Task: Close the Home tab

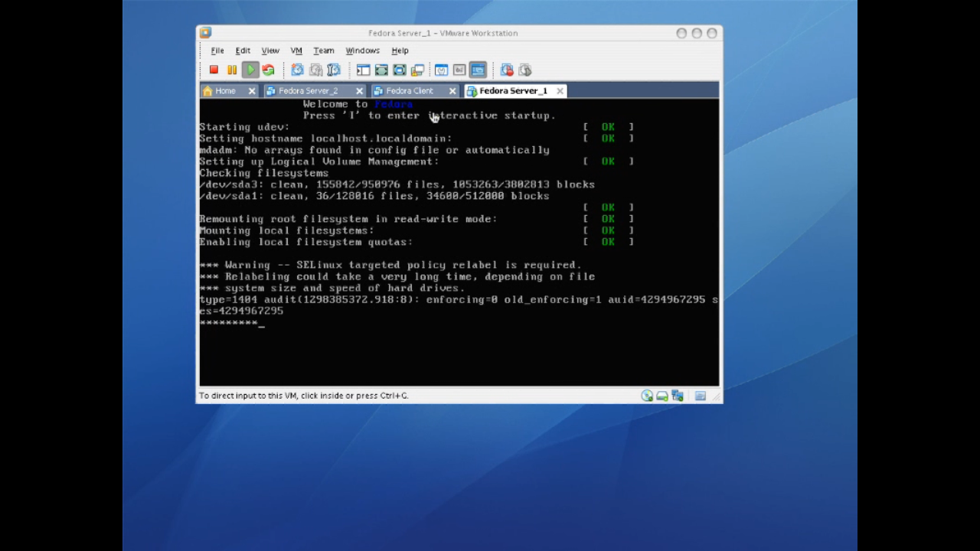Action: (252, 91)
